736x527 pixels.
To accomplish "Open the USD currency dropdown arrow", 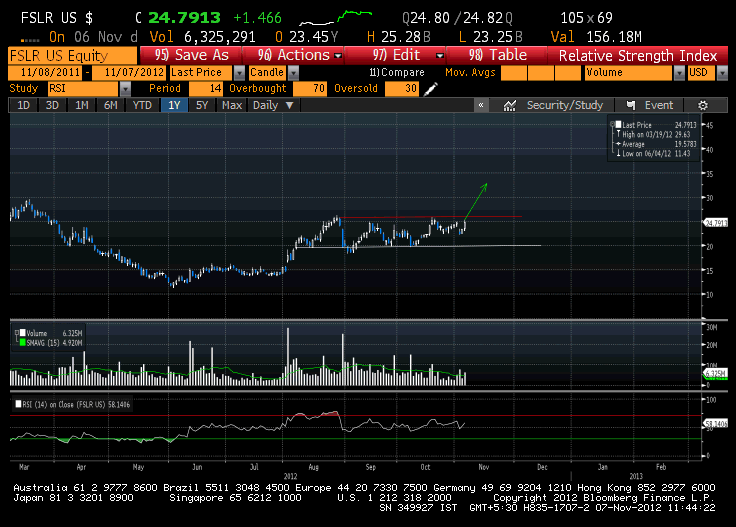I will click(722, 73).
